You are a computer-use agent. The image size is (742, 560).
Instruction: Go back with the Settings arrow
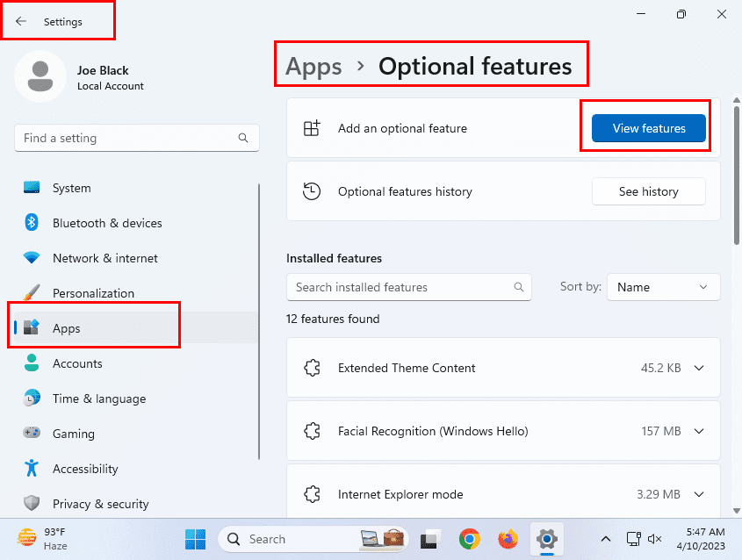[x=21, y=21]
